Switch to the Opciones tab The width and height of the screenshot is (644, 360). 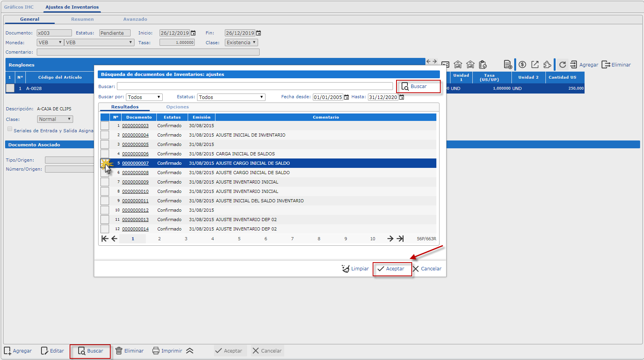(178, 107)
